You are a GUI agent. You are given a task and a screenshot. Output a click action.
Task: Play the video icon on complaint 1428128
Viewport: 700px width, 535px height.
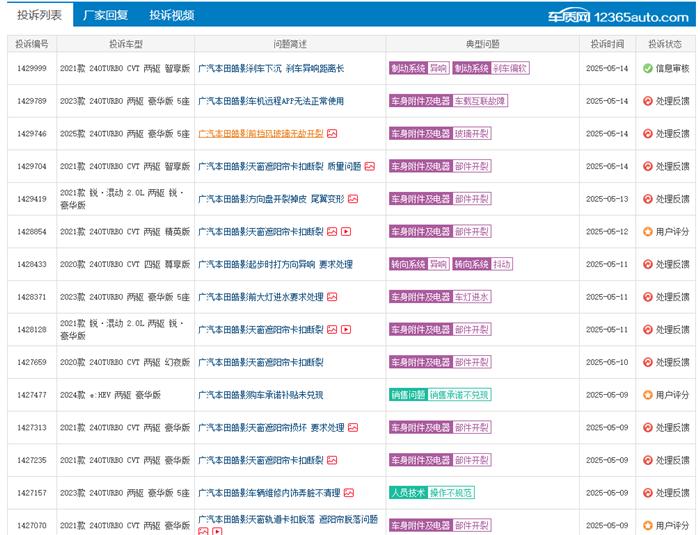[346, 329]
